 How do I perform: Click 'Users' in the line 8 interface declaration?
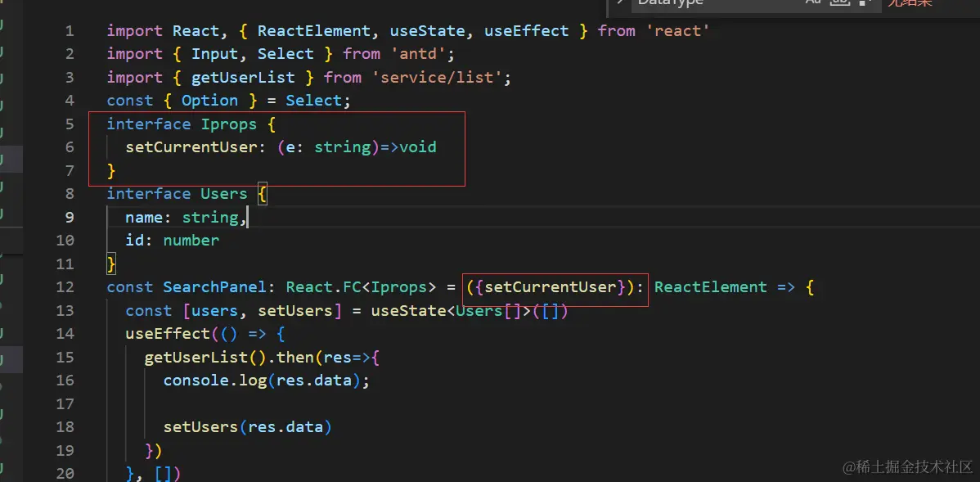point(224,194)
